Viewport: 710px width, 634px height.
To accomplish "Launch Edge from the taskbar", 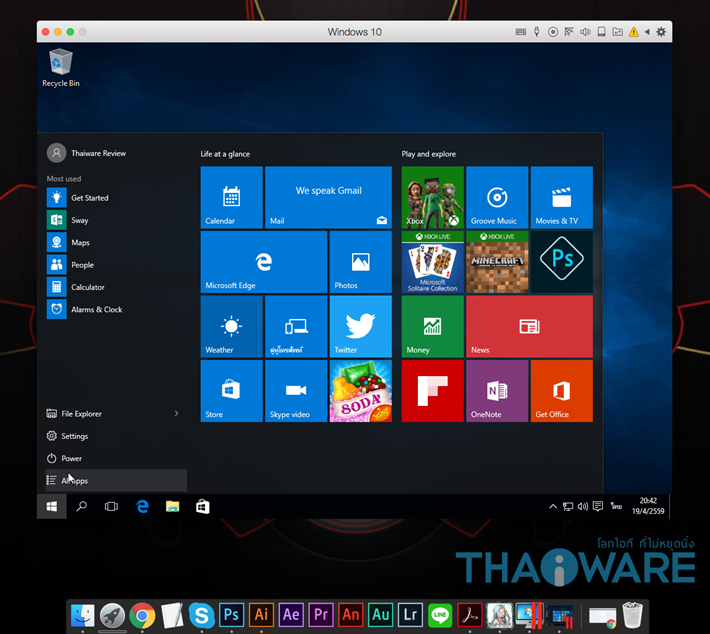I will pyautogui.click(x=142, y=506).
